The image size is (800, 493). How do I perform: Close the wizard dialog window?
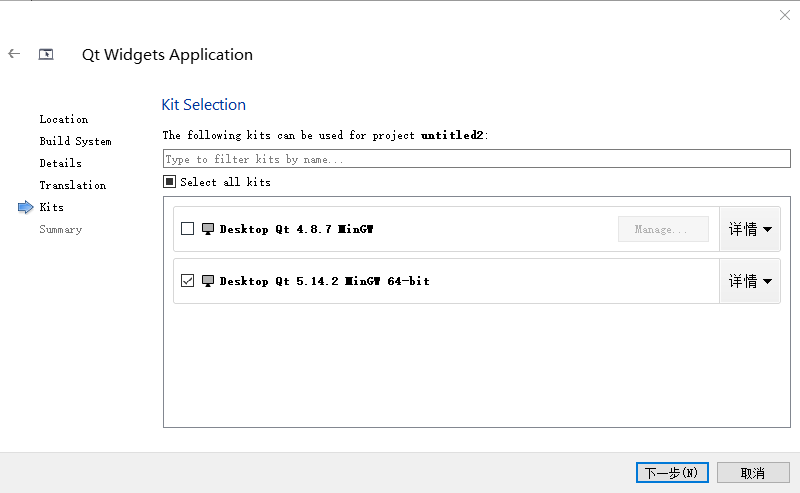click(x=784, y=15)
